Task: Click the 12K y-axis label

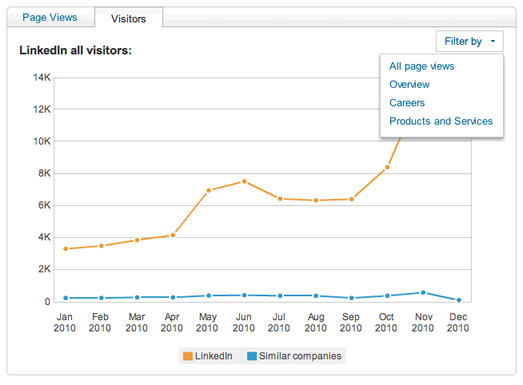Action: 42,109
